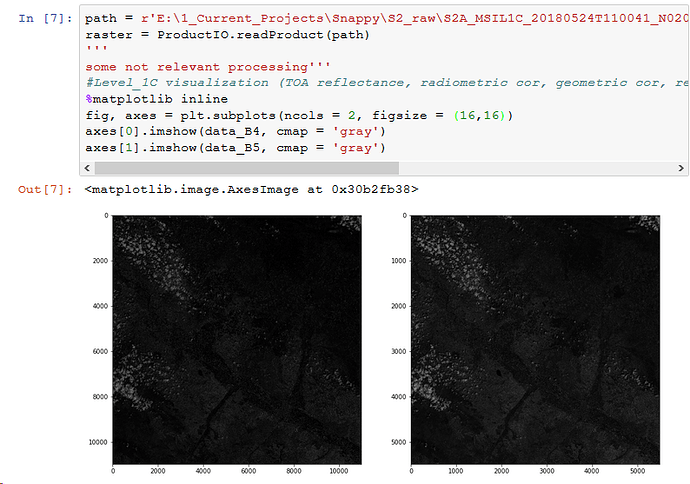The height and width of the screenshot is (484, 690).
Task: Click the right B5 grayscale satellite image
Action: click(x=536, y=340)
